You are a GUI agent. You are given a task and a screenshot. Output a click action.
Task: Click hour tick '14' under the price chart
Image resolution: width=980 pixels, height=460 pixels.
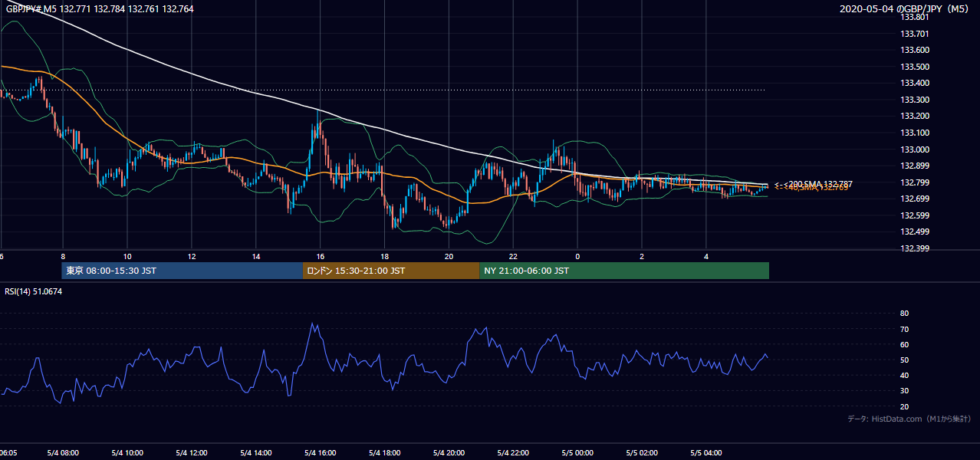tap(256, 256)
